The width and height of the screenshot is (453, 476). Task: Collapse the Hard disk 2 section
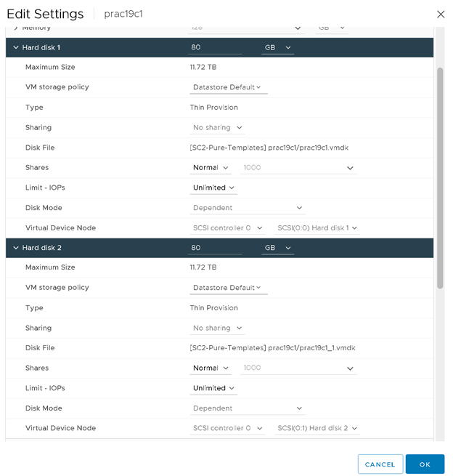16,248
